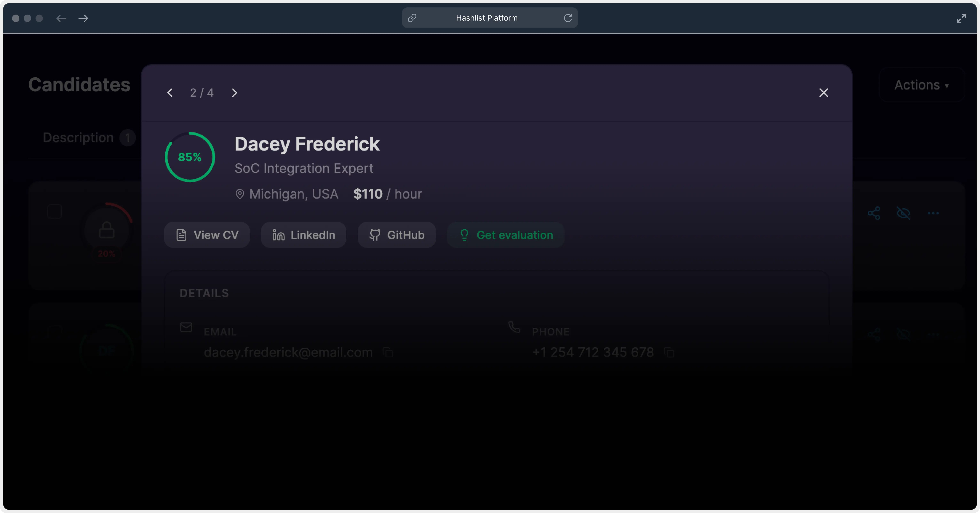Screen dimensions: 980x513
Task: Open the Description tab
Action: tap(78, 137)
